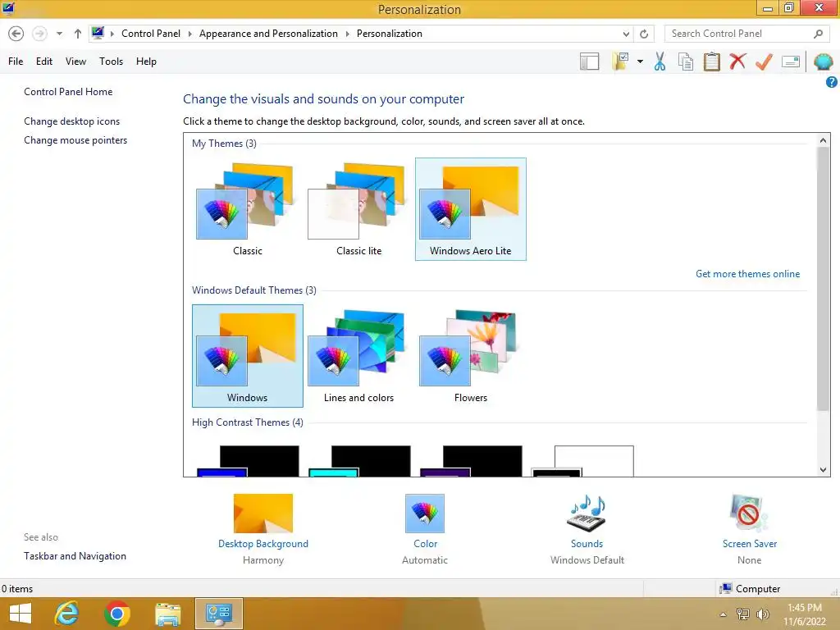Select the white high contrast theme

click(x=582, y=461)
